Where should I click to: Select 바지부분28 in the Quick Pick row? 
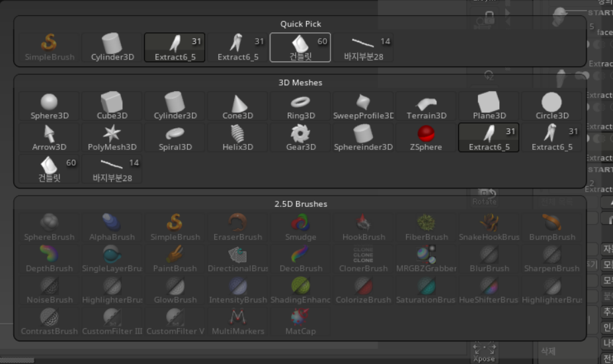coord(363,48)
